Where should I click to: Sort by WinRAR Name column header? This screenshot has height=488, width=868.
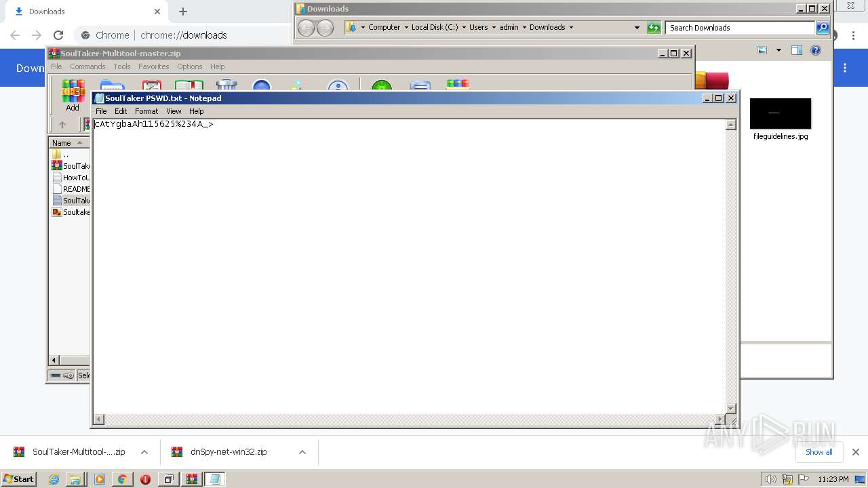tap(68, 142)
